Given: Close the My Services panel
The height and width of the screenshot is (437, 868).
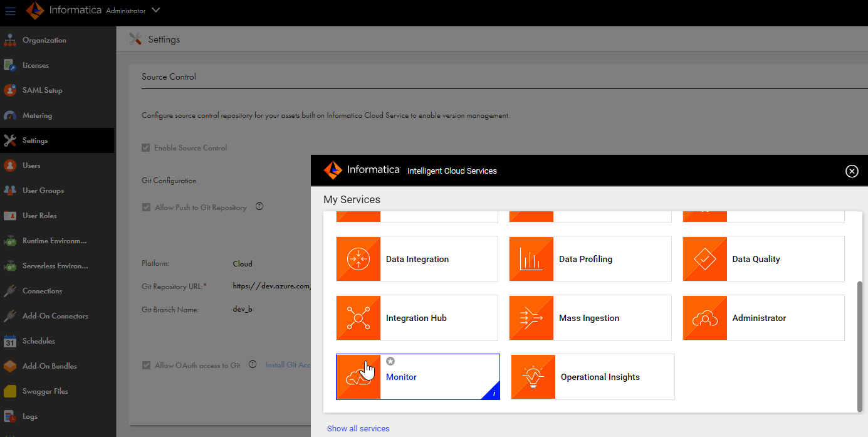Looking at the screenshot, I should click(851, 171).
